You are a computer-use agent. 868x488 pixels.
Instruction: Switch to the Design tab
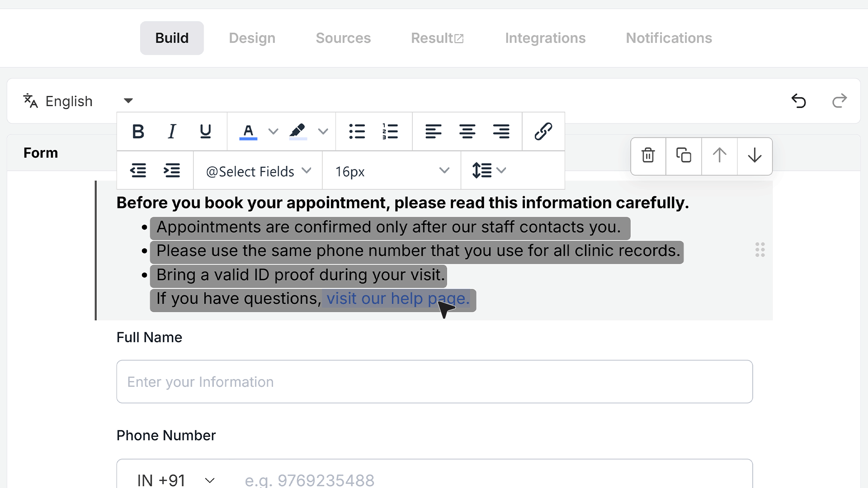coord(252,38)
